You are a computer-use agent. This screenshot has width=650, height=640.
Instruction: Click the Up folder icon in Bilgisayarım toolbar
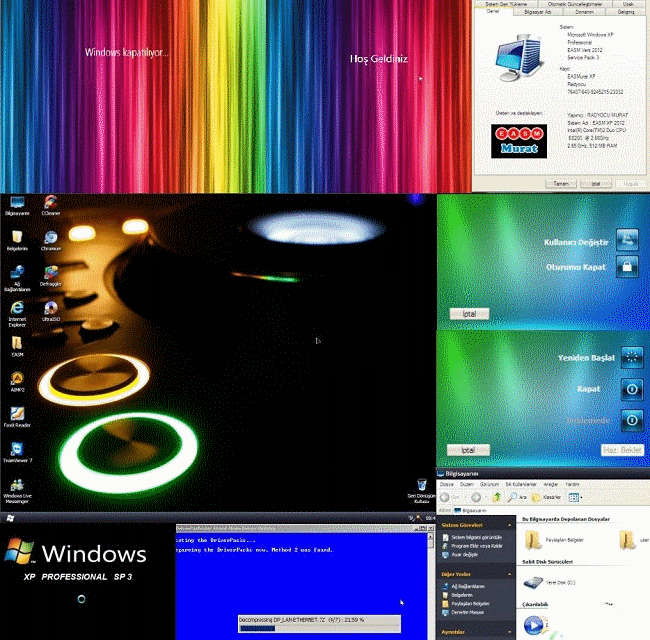496,497
